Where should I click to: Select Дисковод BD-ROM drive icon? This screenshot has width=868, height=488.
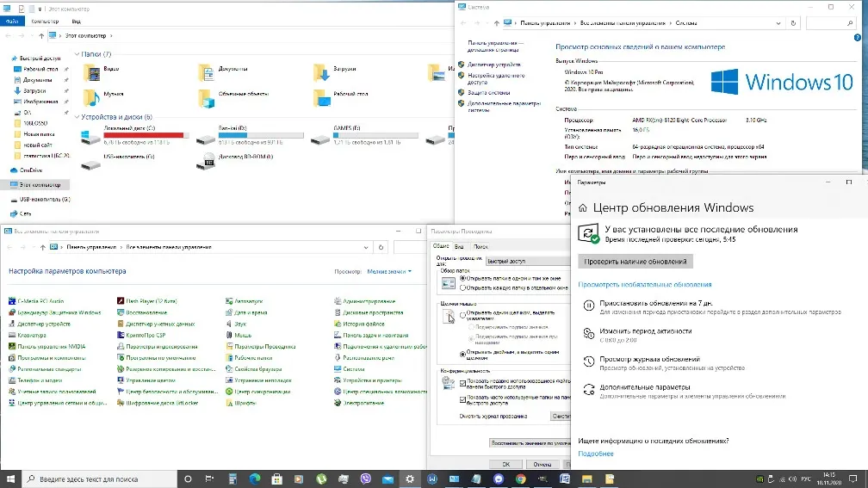(x=206, y=162)
